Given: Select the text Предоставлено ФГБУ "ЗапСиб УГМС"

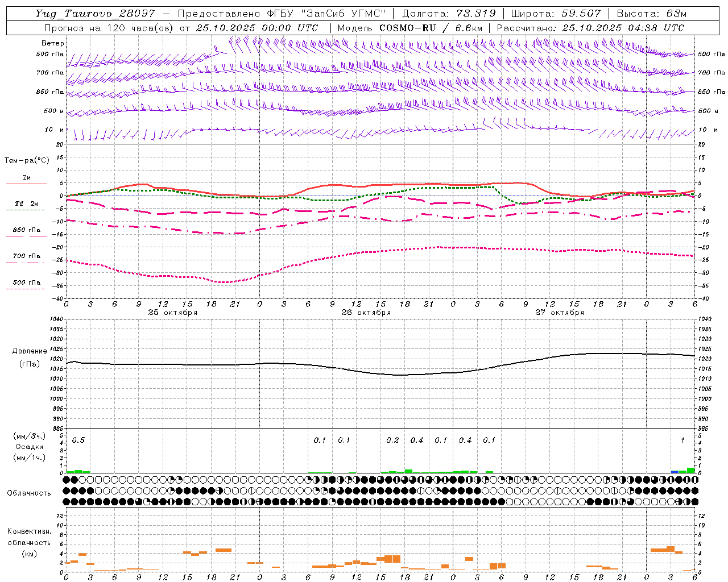Looking at the screenshot, I should coord(282,14).
